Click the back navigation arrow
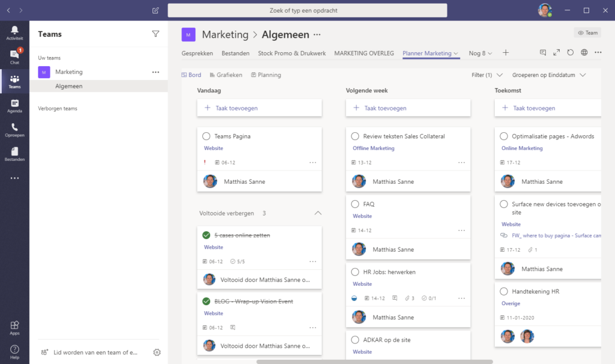Screen dimensions: 615x364 8,11
